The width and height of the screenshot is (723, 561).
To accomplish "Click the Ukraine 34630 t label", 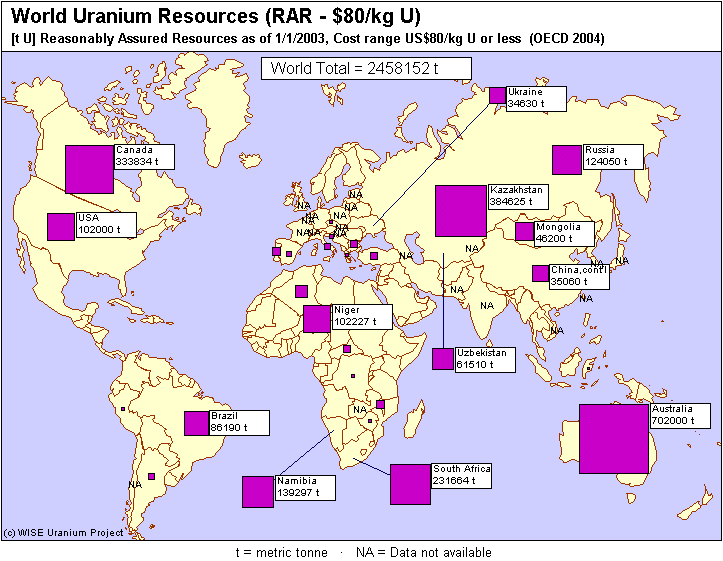I will pyautogui.click(x=536, y=97).
